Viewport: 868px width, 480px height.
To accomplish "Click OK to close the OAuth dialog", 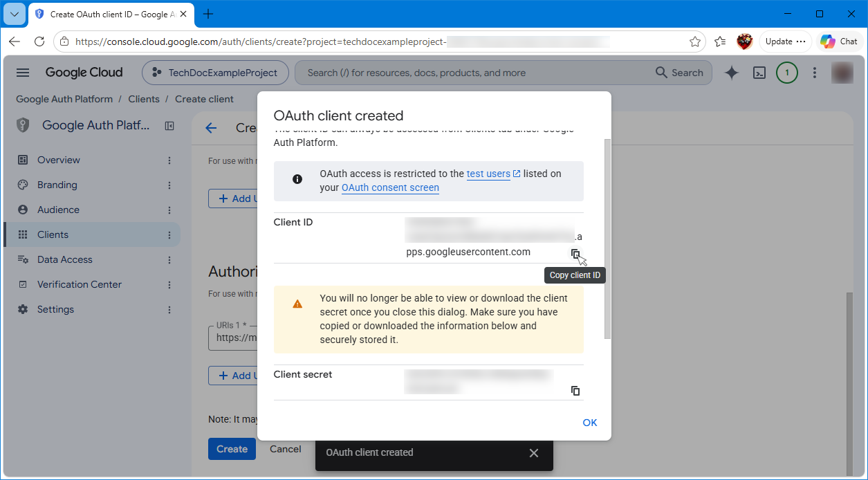I will (x=590, y=423).
